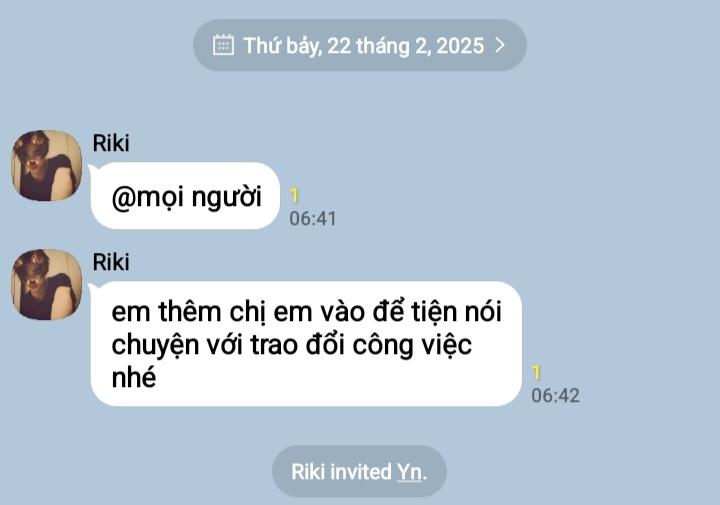This screenshot has width=720, height=505.
Task: Click the read count 1 above 06:42
Action: 536,373
